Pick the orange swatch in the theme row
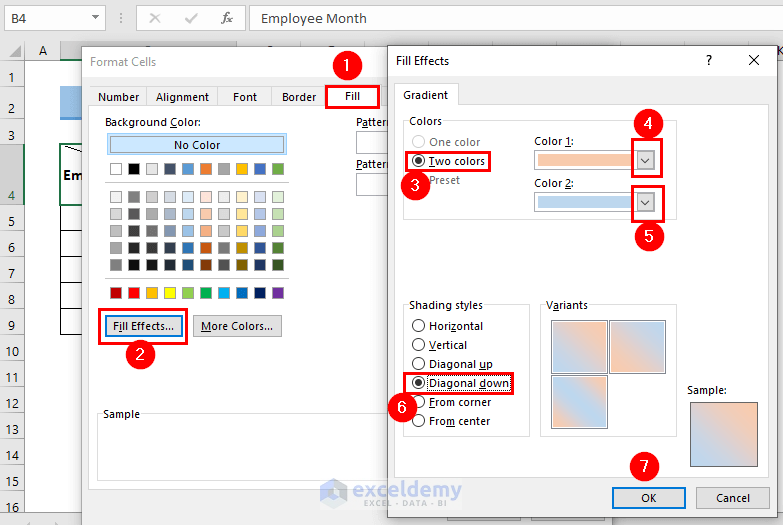The height and width of the screenshot is (525, 783). pyautogui.click(x=206, y=169)
